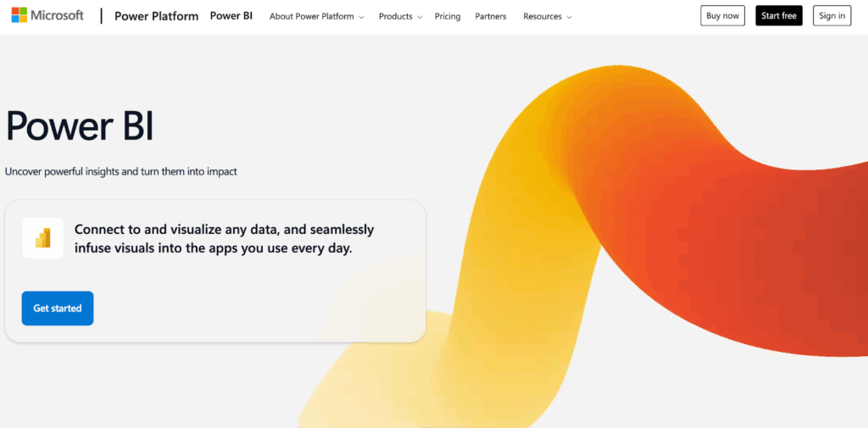
Task: Expand the About Power Platform dropdown
Action: pyautogui.click(x=316, y=16)
